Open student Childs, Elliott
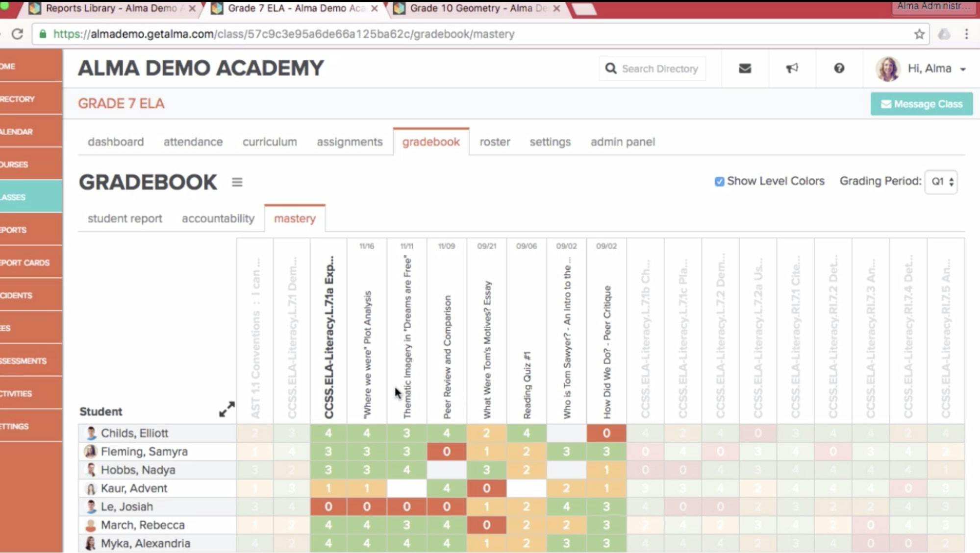This screenshot has width=980, height=553. coord(134,433)
